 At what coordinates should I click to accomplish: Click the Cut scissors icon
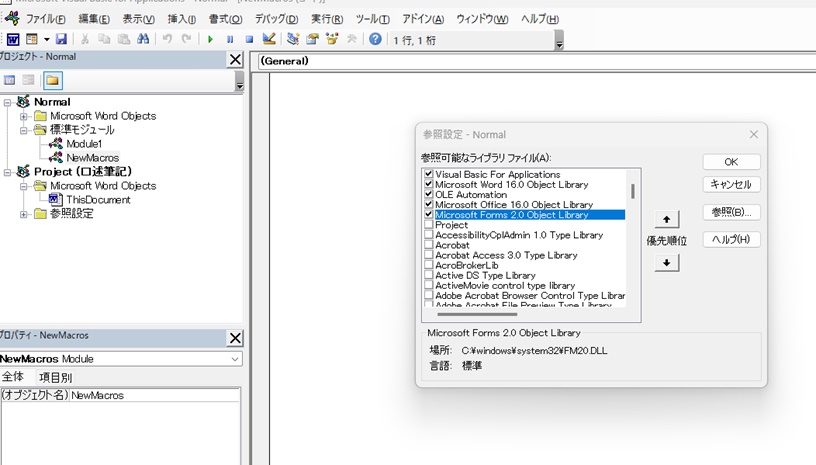[x=85, y=39]
